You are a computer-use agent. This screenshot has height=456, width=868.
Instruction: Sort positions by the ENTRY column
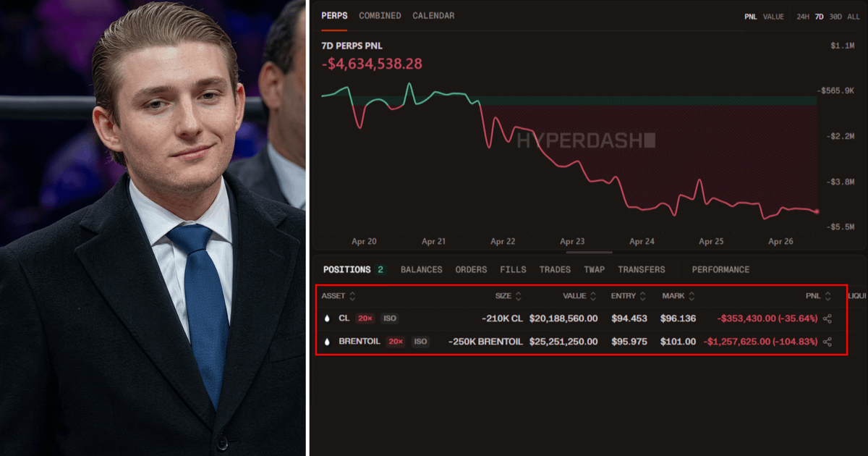(628, 296)
